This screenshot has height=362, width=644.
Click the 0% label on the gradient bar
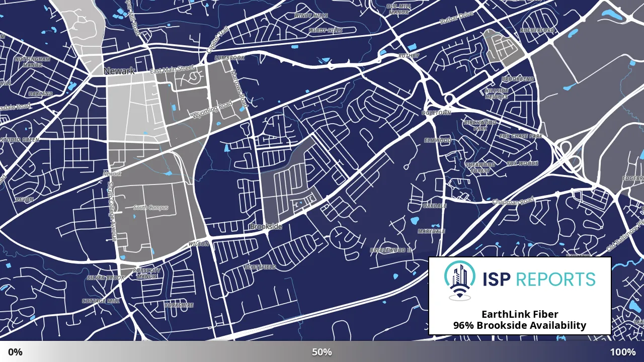[15, 352]
